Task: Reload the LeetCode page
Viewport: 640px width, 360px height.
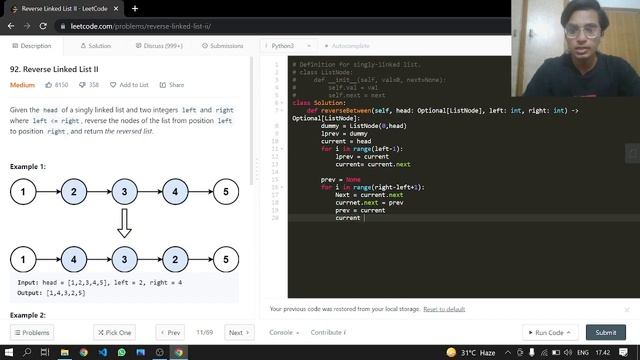Action: (x=43, y=26)
